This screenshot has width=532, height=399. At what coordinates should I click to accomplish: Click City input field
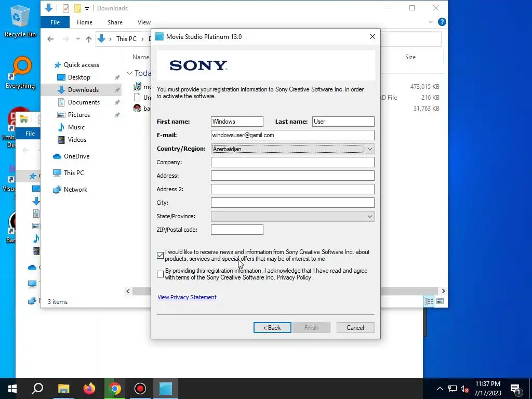[x=292, y=203]
